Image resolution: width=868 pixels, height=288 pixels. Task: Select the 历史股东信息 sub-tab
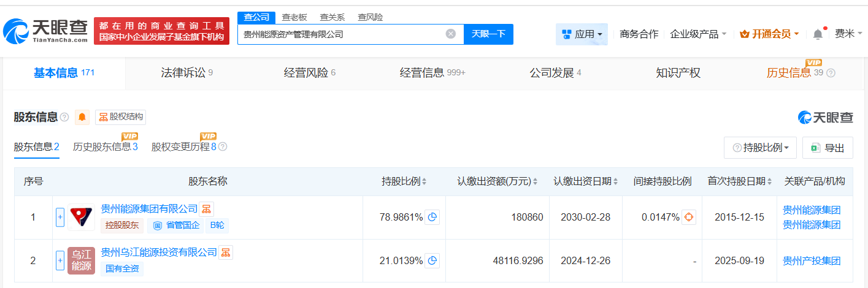tap(105, 147)
